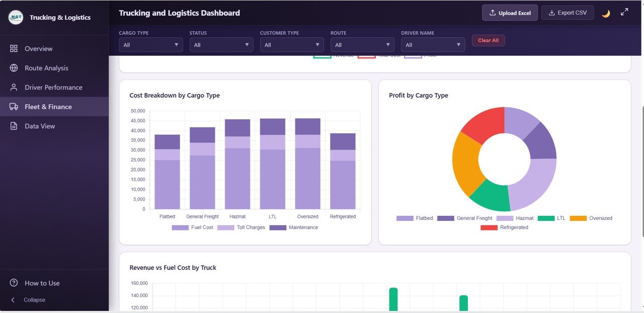Open the Overview section
Viewport: 644px width, 313px height.
(x=38, y=48)
